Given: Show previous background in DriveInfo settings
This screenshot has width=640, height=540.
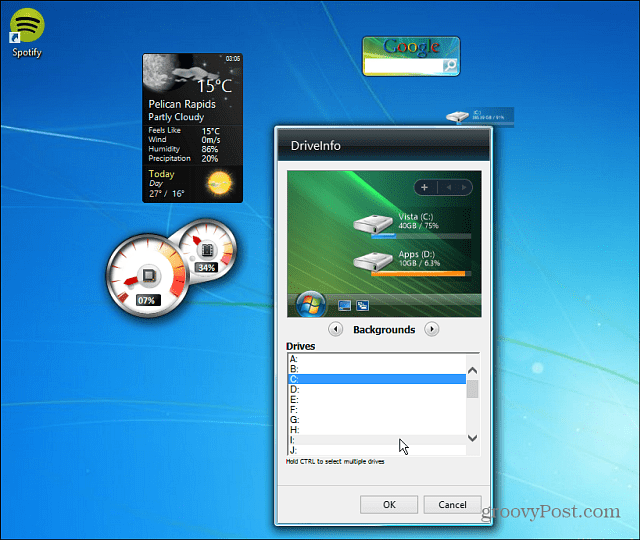Looking at the screenshot, I should pos(336,329).
